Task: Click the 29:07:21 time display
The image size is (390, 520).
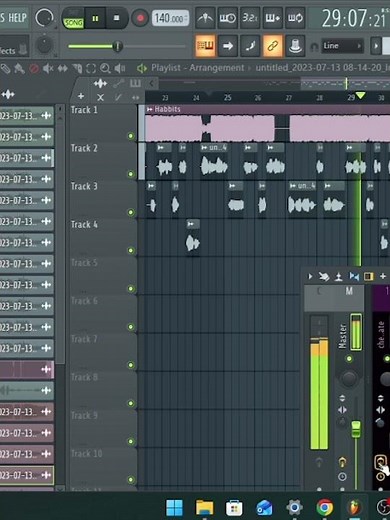Action: [353, 18]
